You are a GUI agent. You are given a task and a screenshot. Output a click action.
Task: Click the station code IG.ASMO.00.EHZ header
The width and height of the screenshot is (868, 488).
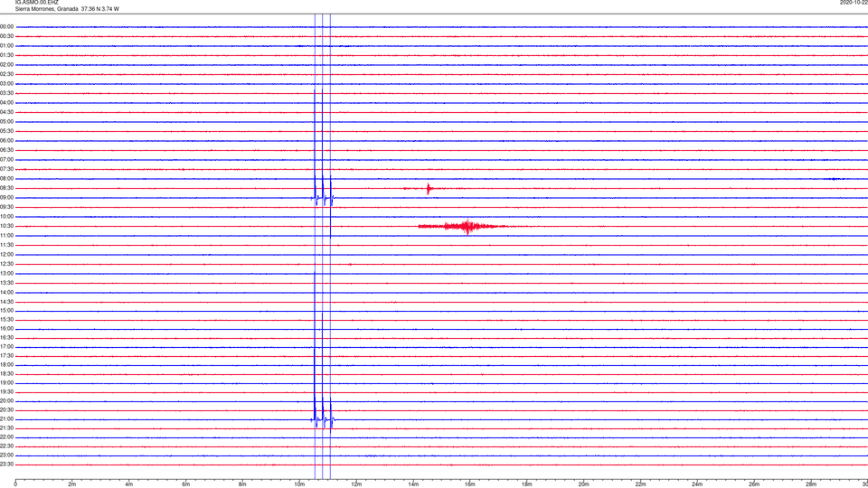click(36, 3)
